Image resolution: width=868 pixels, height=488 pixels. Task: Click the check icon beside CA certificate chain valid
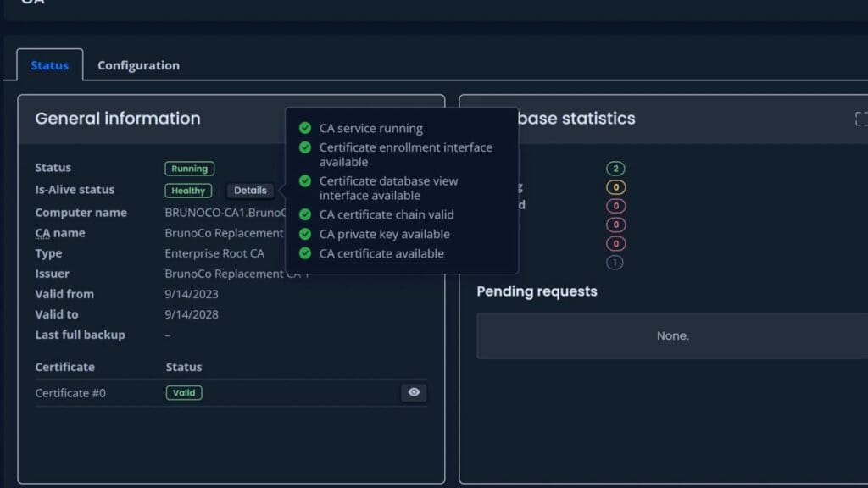tap(305, 214)
